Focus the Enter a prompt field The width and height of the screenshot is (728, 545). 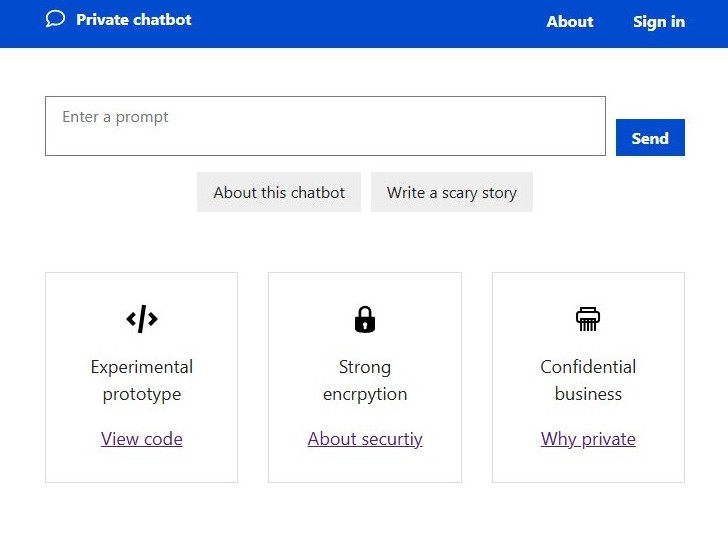point(325,126)
